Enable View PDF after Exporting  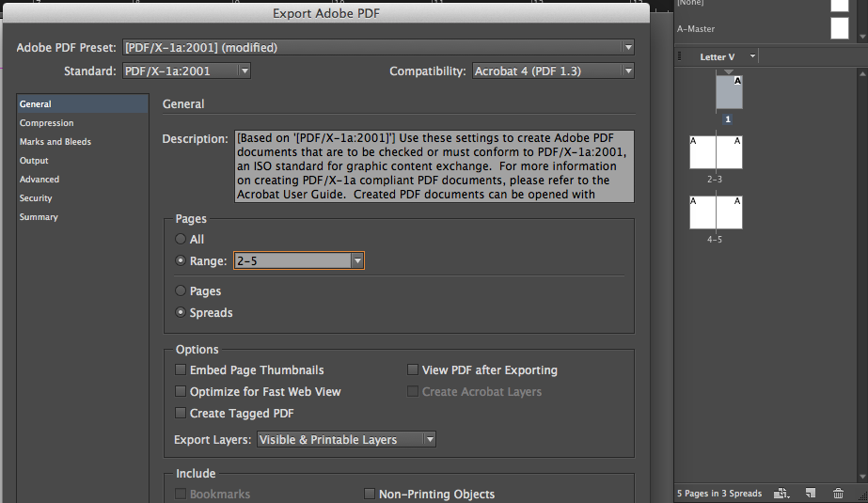(413, 369)
